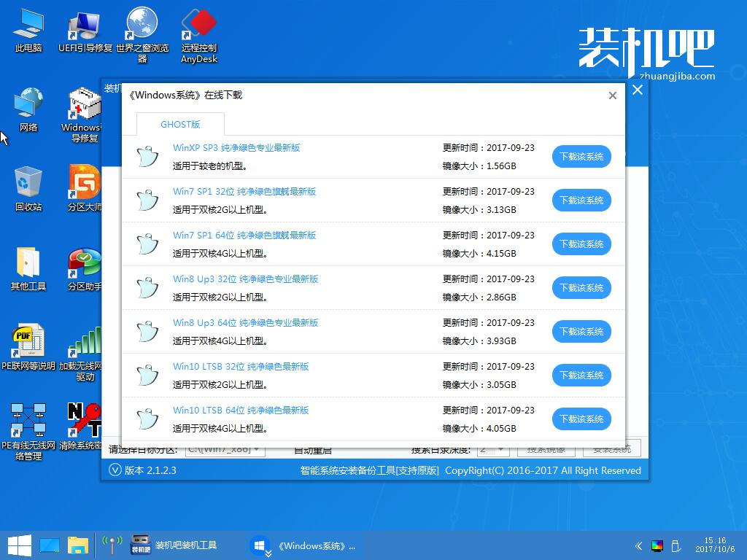Click ghost icon of Win10 LTSB 32位 row
Viewport: 747px width, 560px height.
click(x=147, y=376)
